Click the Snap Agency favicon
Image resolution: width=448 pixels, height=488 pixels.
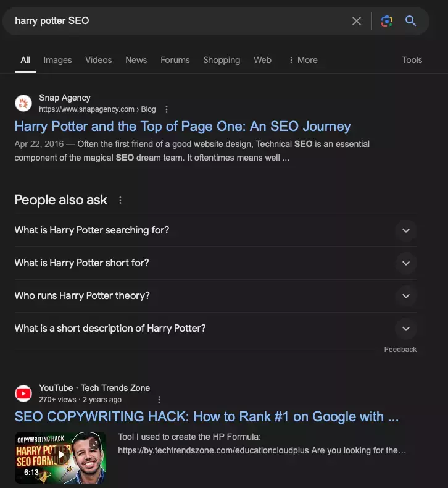[x=23, y=103]
